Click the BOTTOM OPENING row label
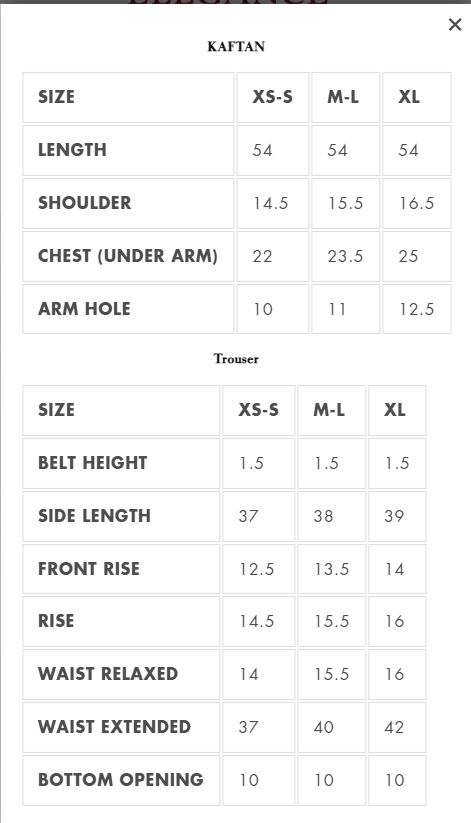471x823 pixels. click(121, 780)
